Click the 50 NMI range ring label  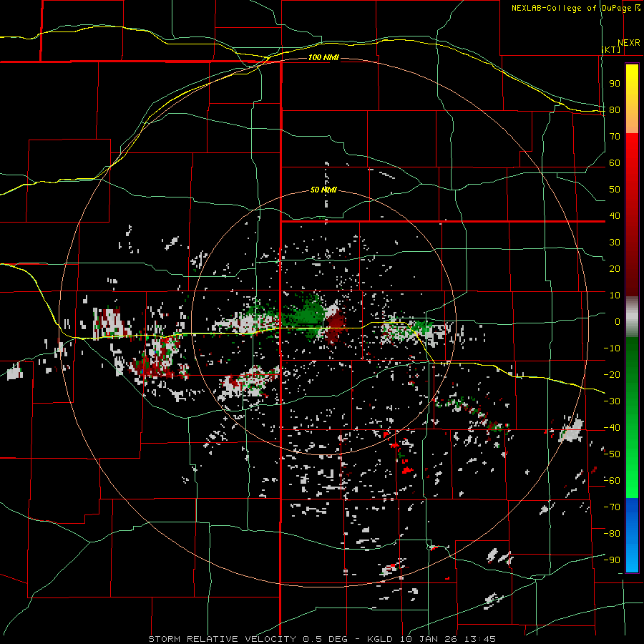(323, 190)
